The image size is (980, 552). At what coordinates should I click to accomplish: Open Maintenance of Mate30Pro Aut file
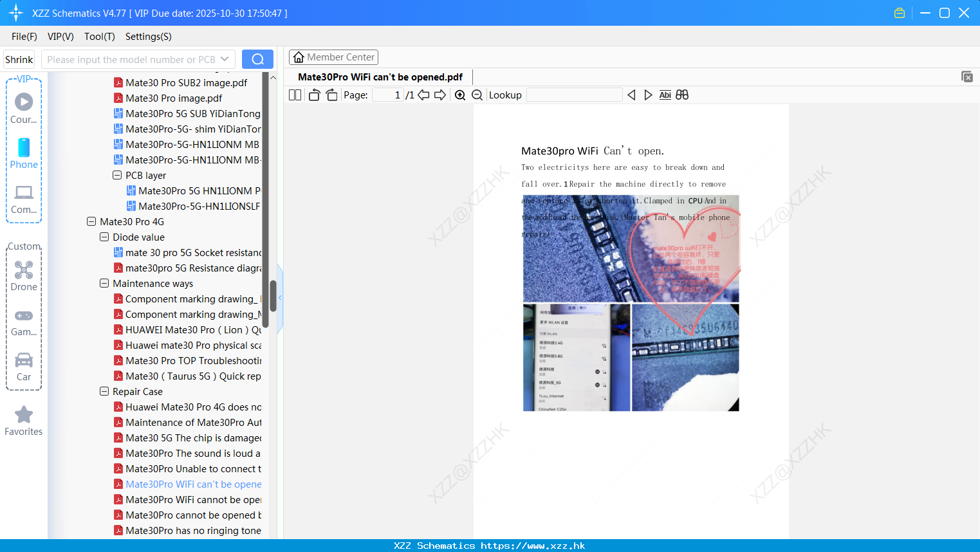coord(187,422)
